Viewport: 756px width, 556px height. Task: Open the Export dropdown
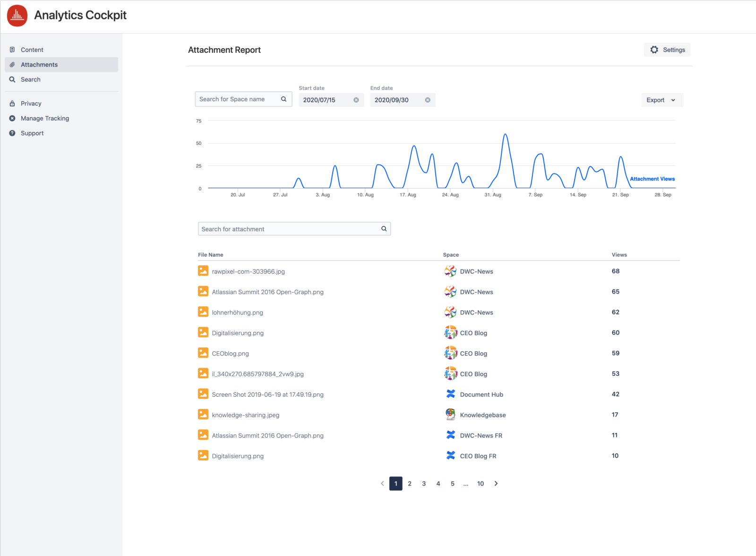tap(661, 100)
